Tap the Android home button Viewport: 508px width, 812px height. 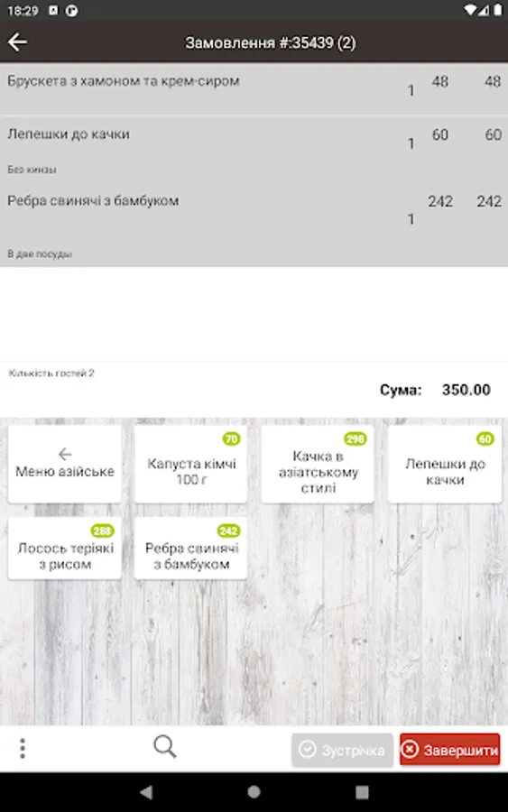254,792
